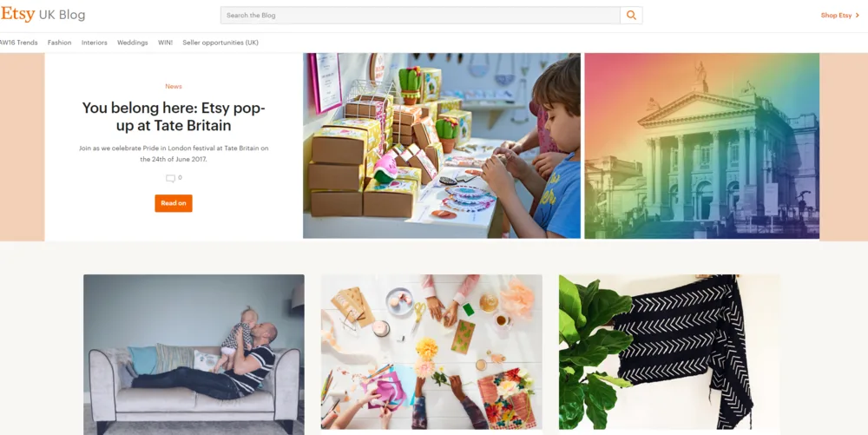Open the Fashion category
This screenshot has height=435, width=868.
tap(59, 43)
